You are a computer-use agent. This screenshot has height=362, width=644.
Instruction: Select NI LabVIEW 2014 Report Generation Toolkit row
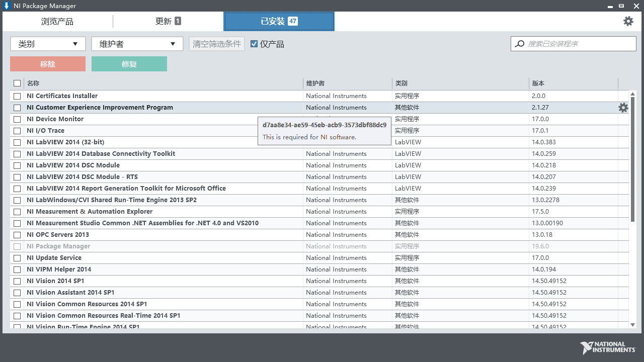tap(319, 189)
